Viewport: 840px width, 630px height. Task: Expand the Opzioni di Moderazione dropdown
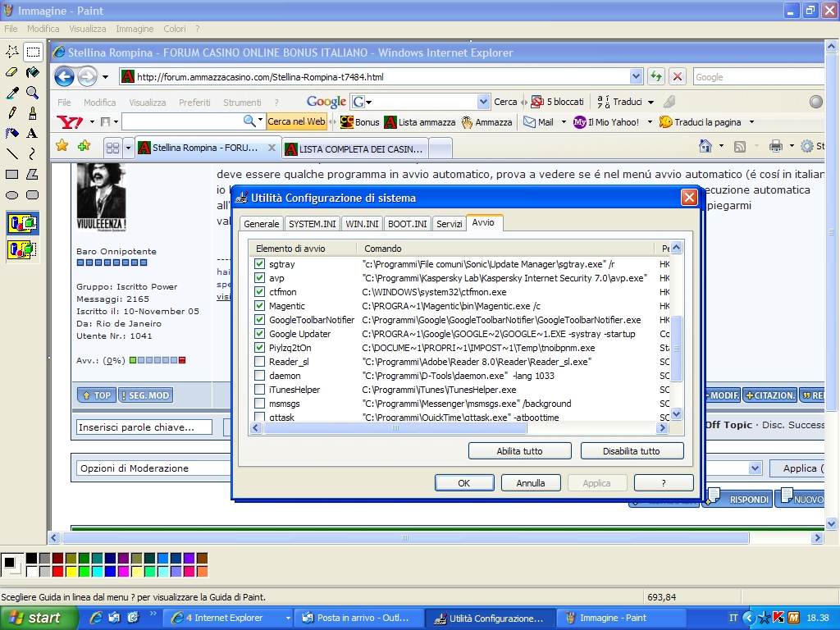click(x=755, y=468)
